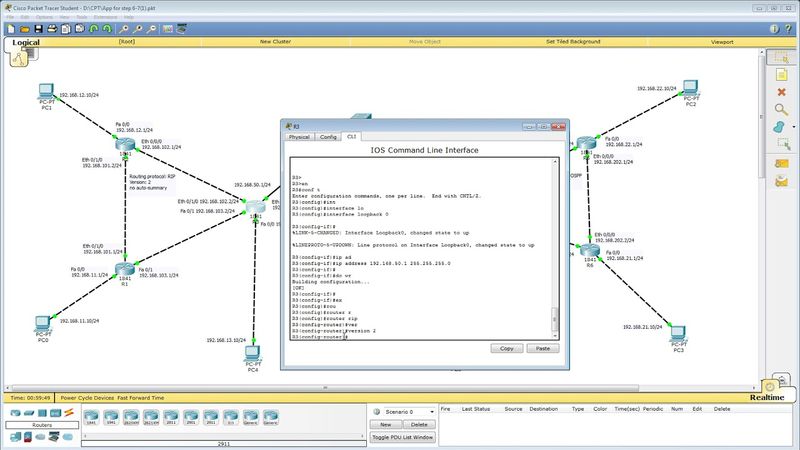Screen dimensions: 800x450
Task: Open the Edit menu
Action: [x=24, y=17]
